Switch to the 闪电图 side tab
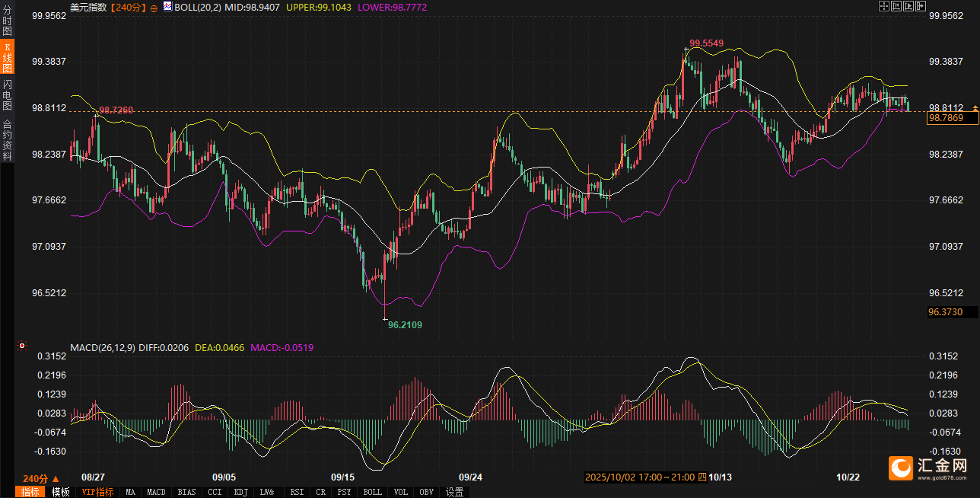Screen dimensions: 980x498 pos(7,94)
